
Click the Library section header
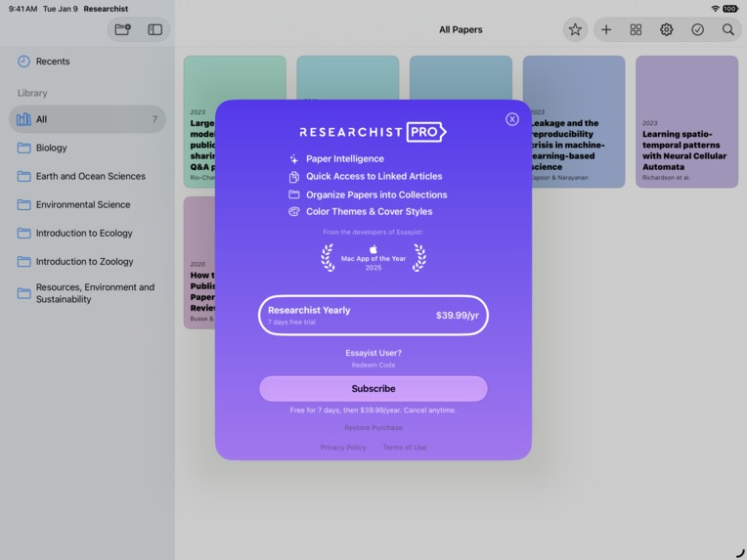coord(32,93)
